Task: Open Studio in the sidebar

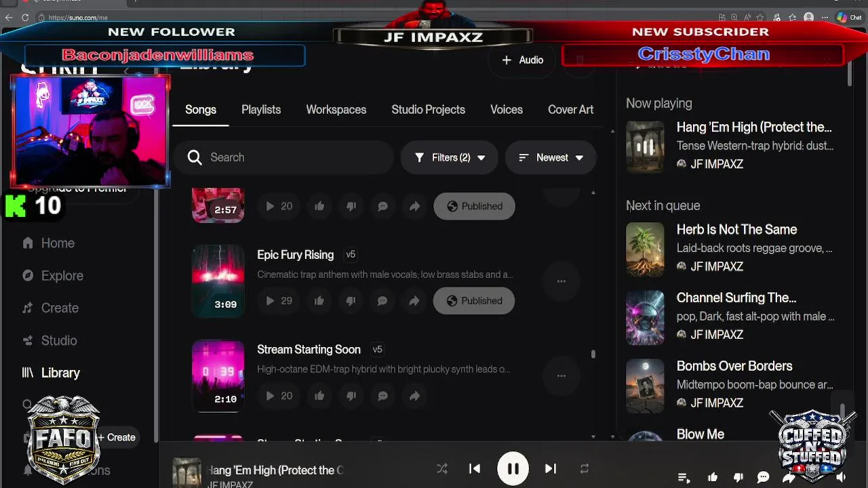Action: click(50, 340)
